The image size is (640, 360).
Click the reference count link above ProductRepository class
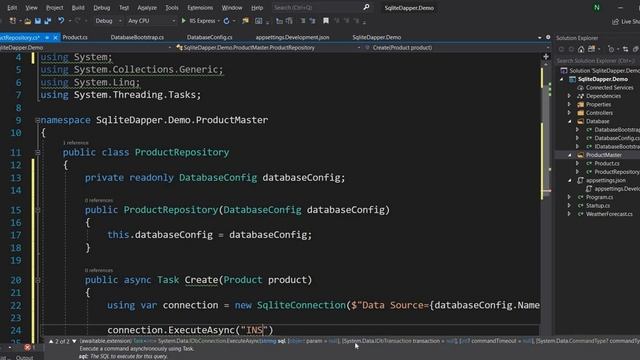pos(76,143)
